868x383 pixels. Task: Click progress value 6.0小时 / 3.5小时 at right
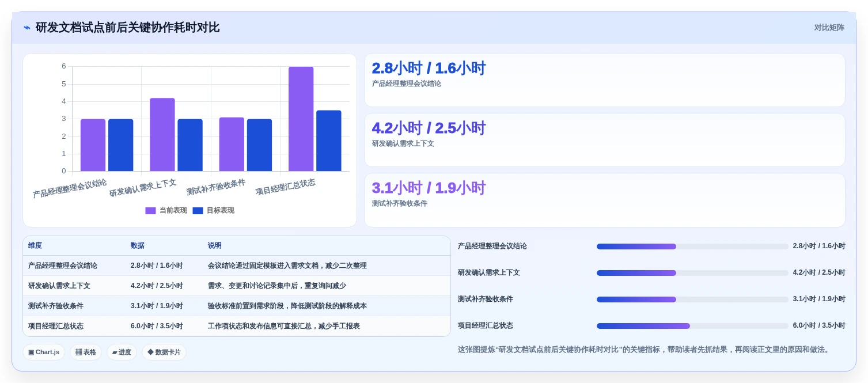819,326
